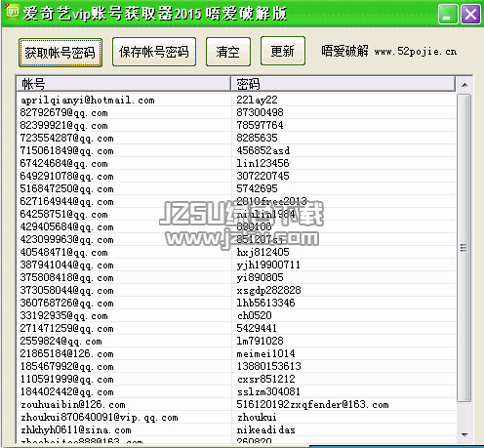This screenshot has width=484, height=448.
Task: Open the www.52pojie.cn link text
Action: 416,52
